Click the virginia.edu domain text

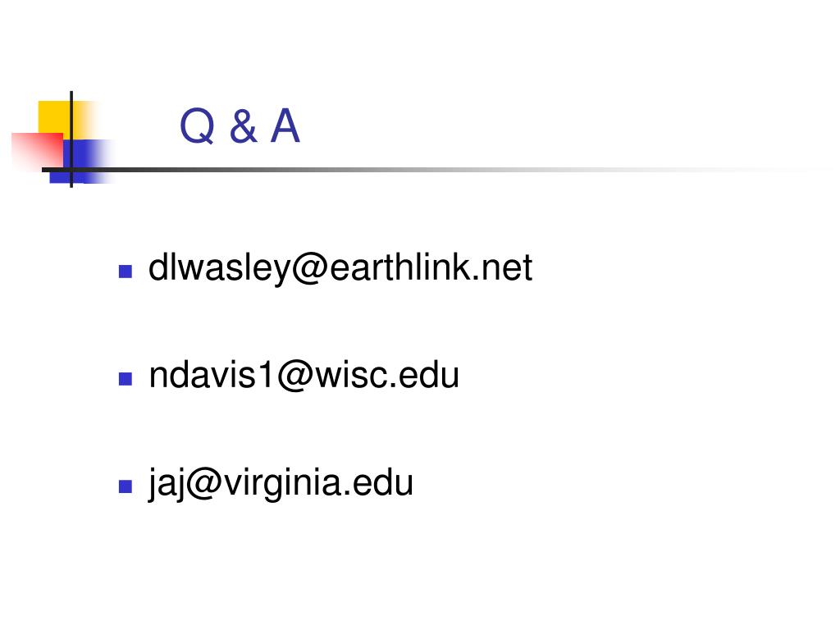point(318,482)
